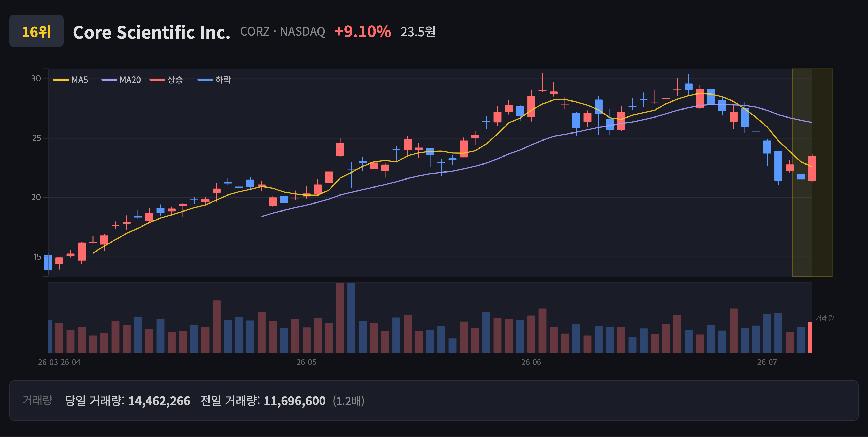Toggle the 하락 legend entry
The width and height of the screenshot is (868, 437).
tap(214, 80)
